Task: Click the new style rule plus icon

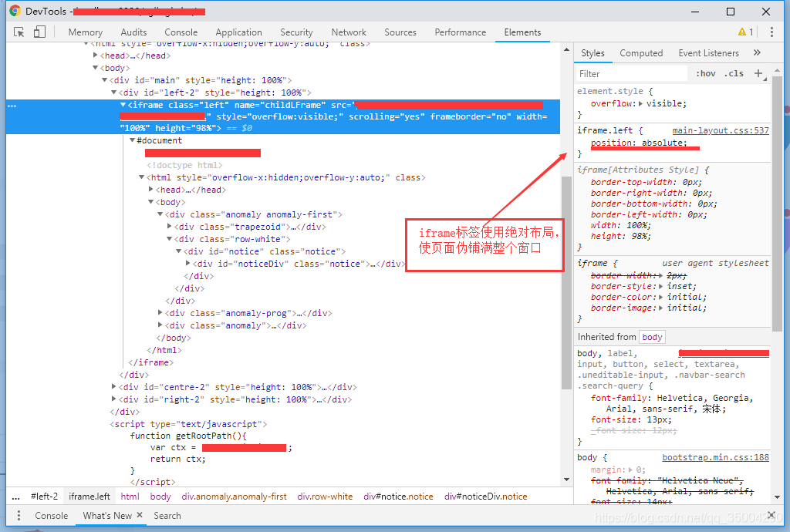Action: (x=758, y=73)
